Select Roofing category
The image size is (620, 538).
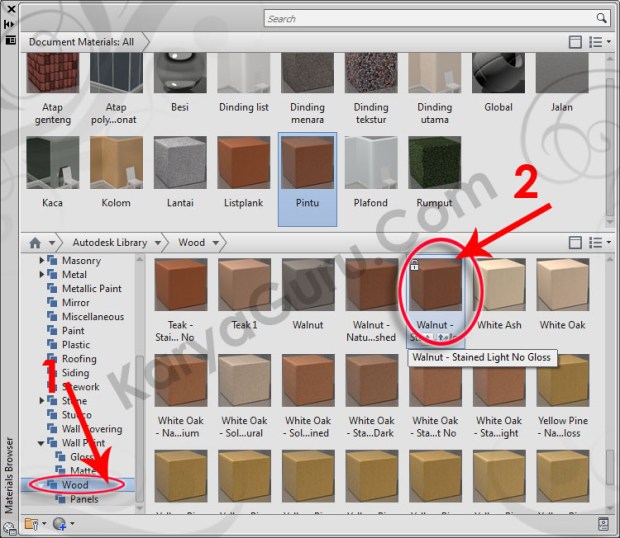(79, 359)
